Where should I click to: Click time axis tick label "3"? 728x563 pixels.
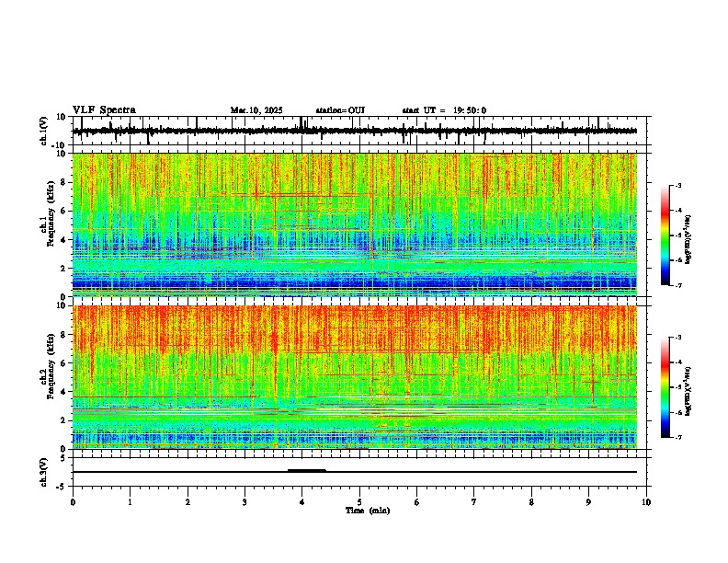pos(245,502)
